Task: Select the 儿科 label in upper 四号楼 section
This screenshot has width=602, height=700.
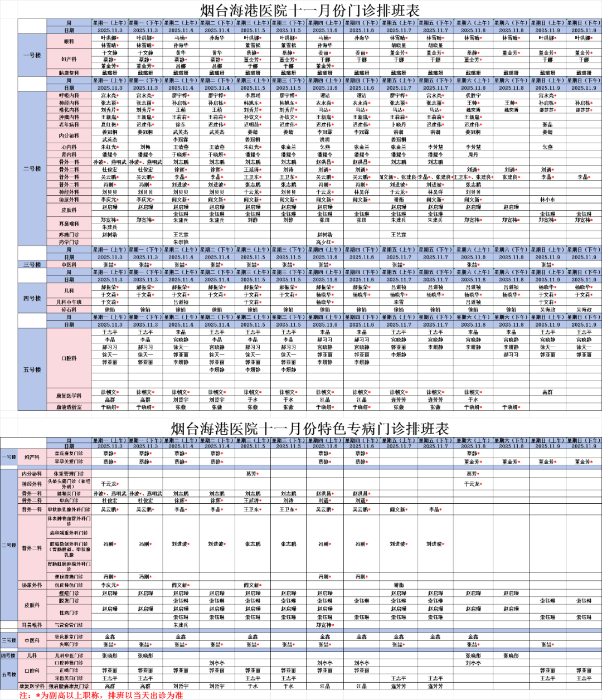Action: (x=69, y=289)
